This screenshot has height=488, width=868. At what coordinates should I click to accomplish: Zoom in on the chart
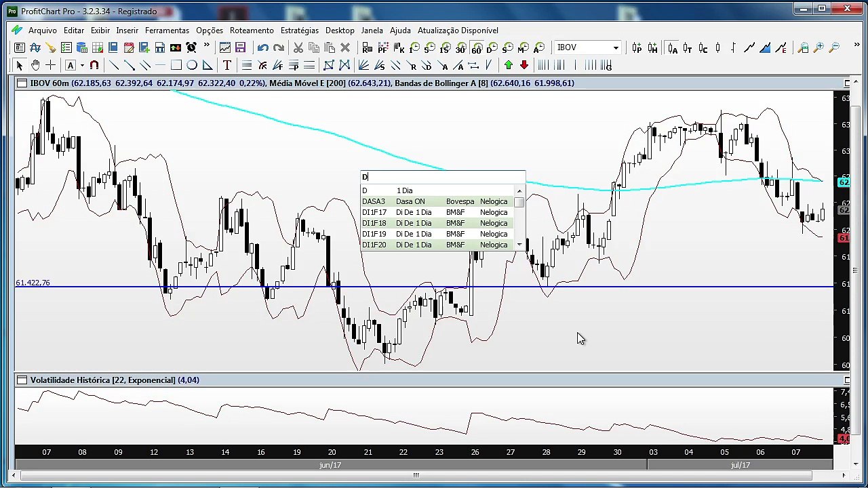[818, 47]
